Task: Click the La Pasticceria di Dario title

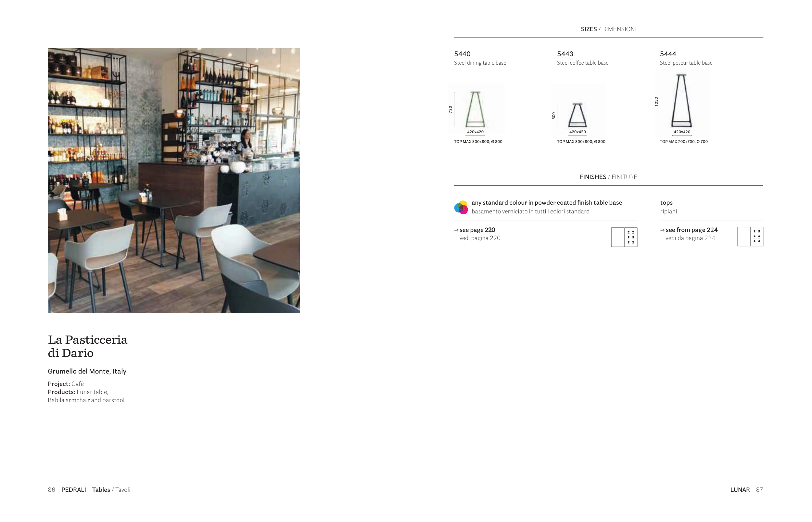Action: [x=87, y=346]
